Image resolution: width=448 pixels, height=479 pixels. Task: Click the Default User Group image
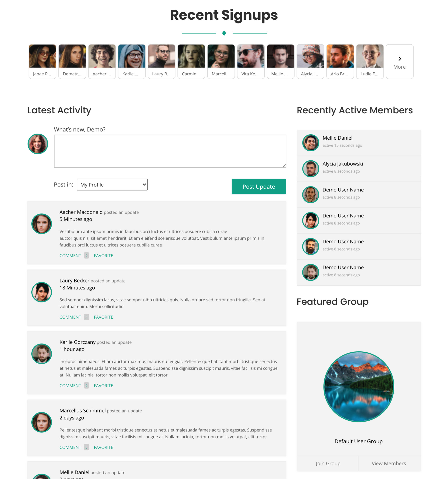click(x=358, y=387)
